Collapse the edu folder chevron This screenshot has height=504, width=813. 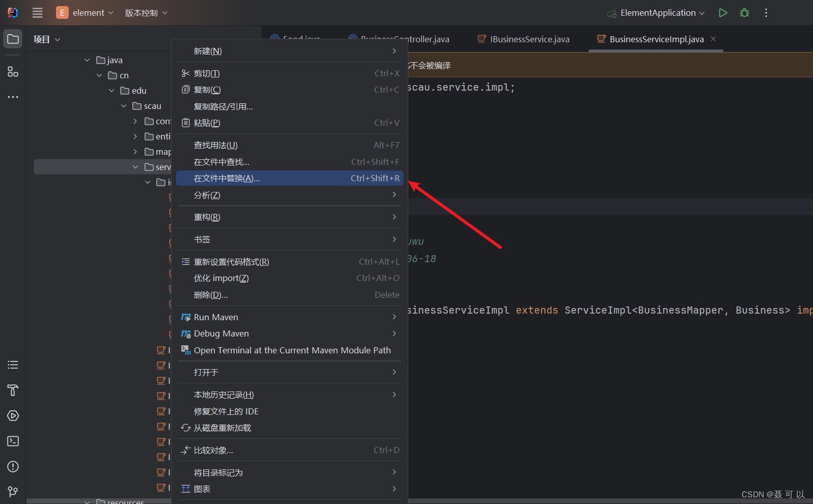point(111,91)
